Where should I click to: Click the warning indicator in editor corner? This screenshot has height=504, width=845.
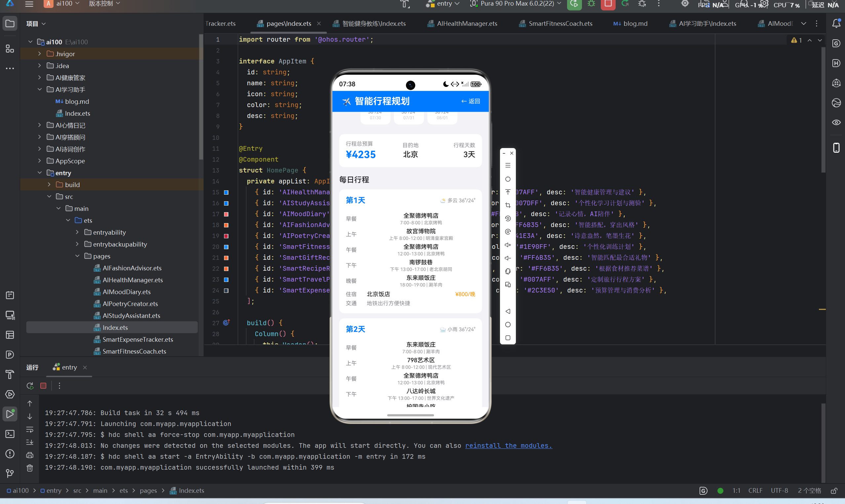point(796,40)
